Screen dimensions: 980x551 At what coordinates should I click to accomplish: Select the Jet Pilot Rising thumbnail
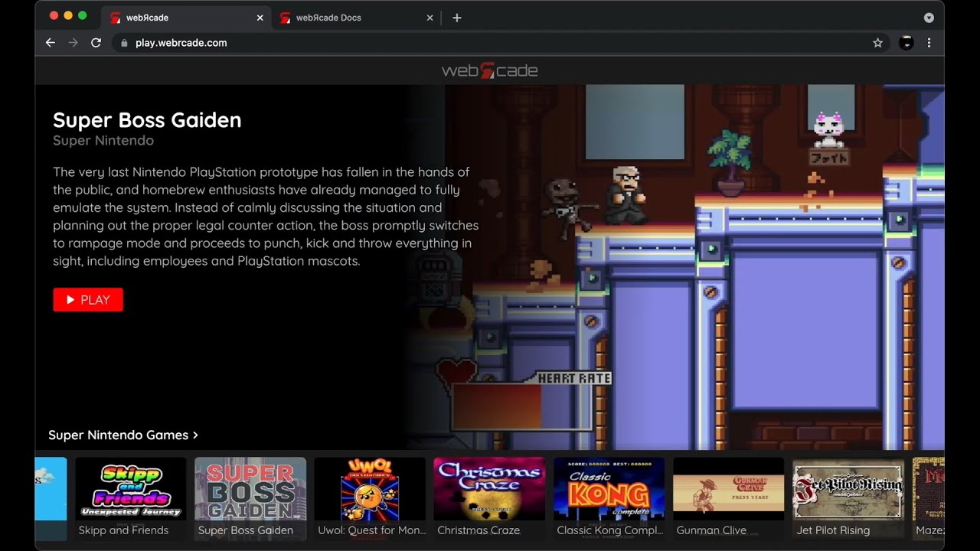coord(848,490)
